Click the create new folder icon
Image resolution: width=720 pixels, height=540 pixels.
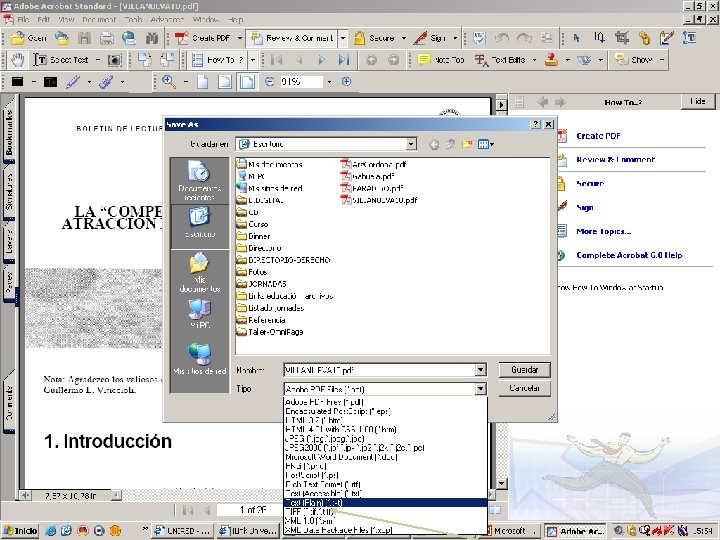467,144
